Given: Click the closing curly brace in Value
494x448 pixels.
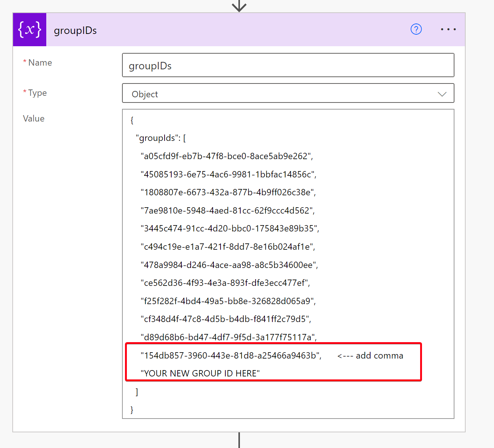Looking at the screenshot, I should click(132, 410).
